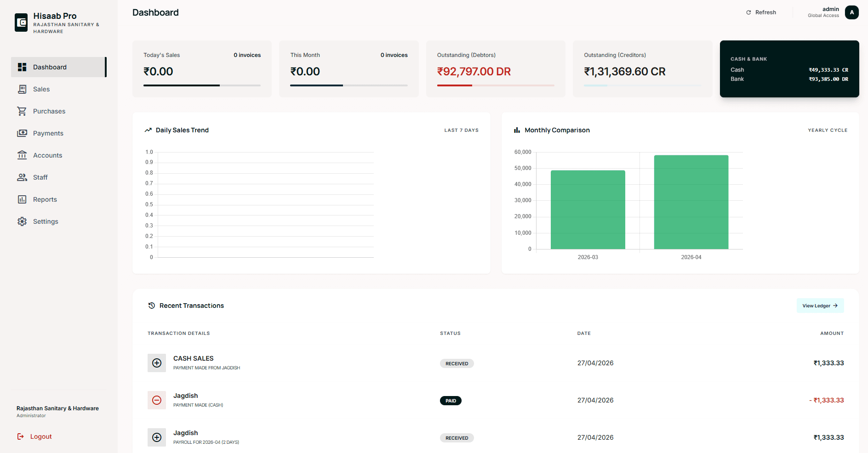868x453 pixels.
Task: Click the plus icon on CASH SALES row
Action: [157, 363]
